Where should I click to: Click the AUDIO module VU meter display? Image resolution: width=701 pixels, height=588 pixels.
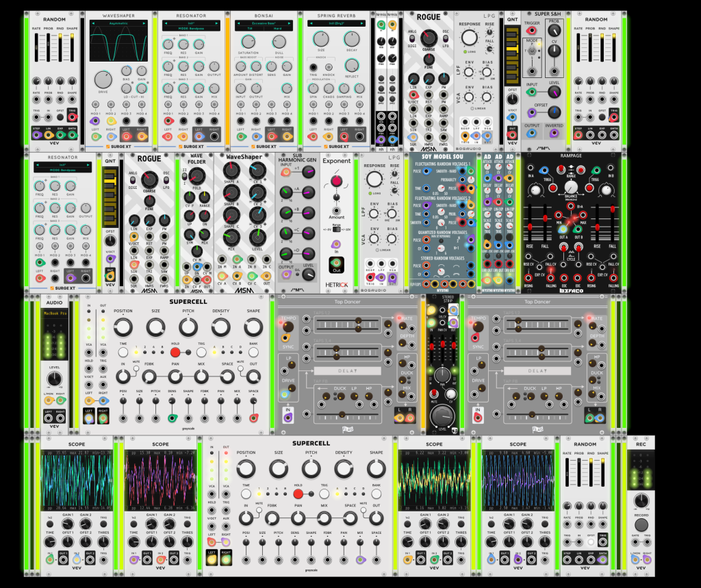[54, 341]
